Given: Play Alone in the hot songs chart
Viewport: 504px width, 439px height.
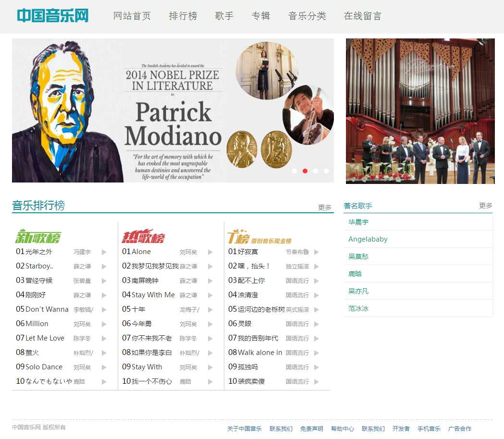Looking at the screenshot, I should [x=210, y=252].
